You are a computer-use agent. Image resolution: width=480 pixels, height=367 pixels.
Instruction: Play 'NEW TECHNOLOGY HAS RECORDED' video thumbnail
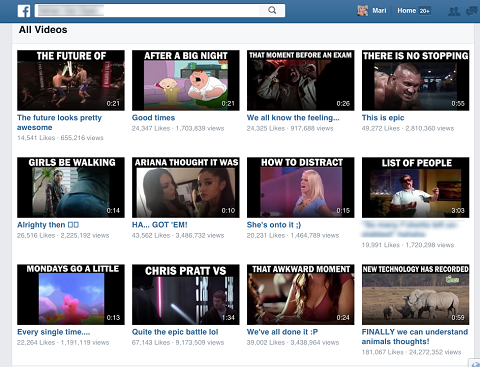[x=416, y=294]
